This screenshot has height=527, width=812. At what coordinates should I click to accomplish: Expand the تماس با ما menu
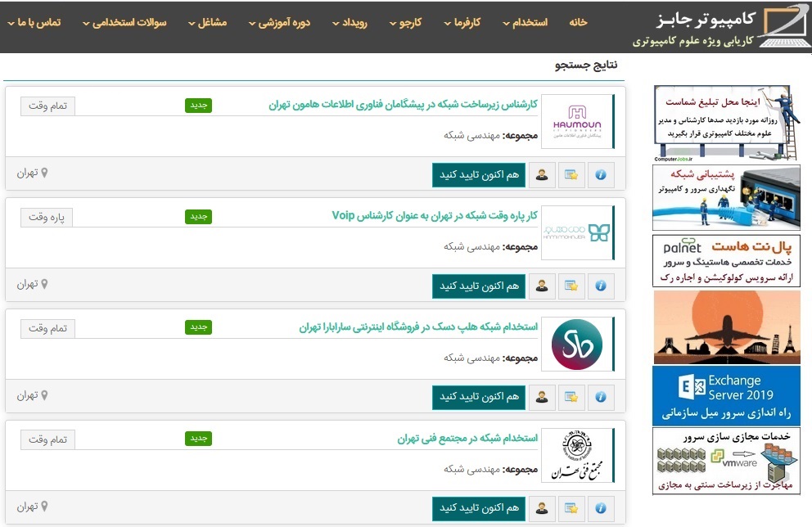[x=34, y=23]
